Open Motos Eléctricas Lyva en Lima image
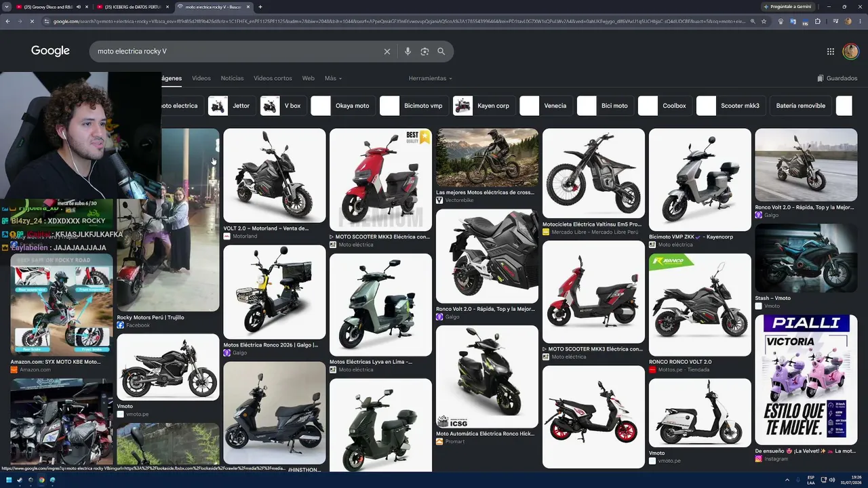868x488 pixels. 380,305
